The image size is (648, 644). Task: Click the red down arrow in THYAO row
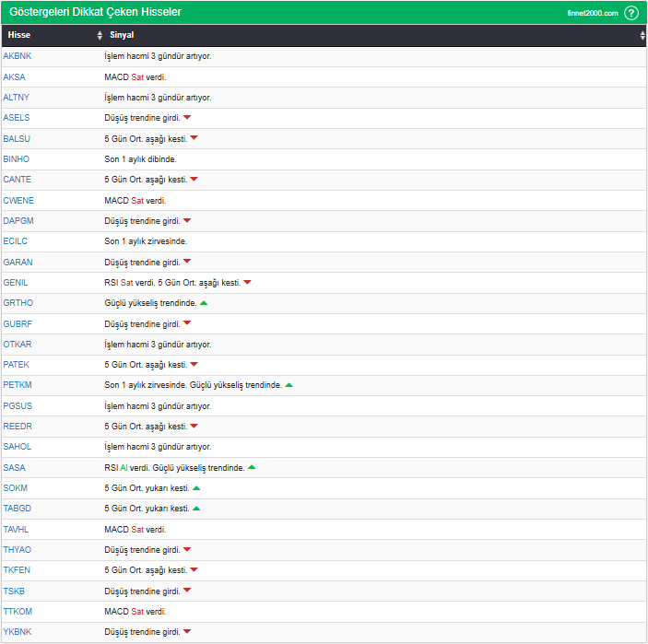click(187, 550)
